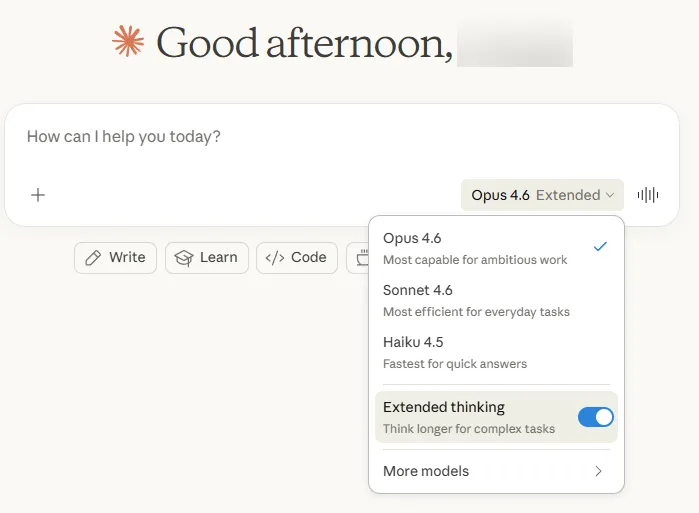
Task: Click the plus icon to add attachments
Action: click(38, 195)
